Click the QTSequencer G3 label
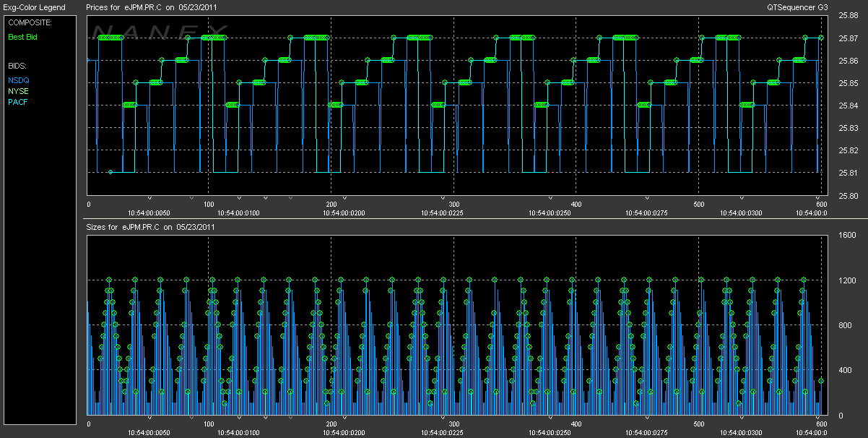868x438 pixels. click(x=798, y=7)
